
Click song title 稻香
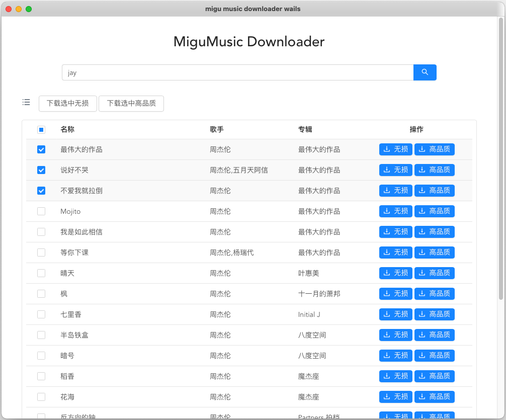click(x=67, y=376)
